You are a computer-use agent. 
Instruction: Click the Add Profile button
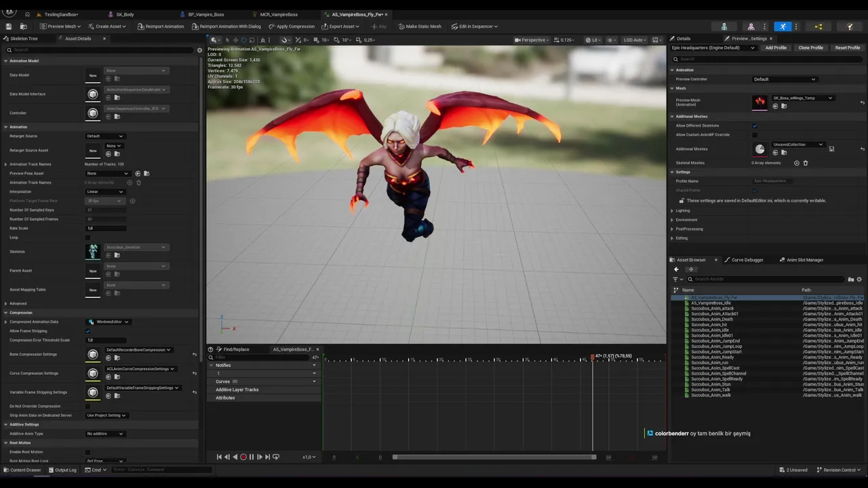point(776,47)
